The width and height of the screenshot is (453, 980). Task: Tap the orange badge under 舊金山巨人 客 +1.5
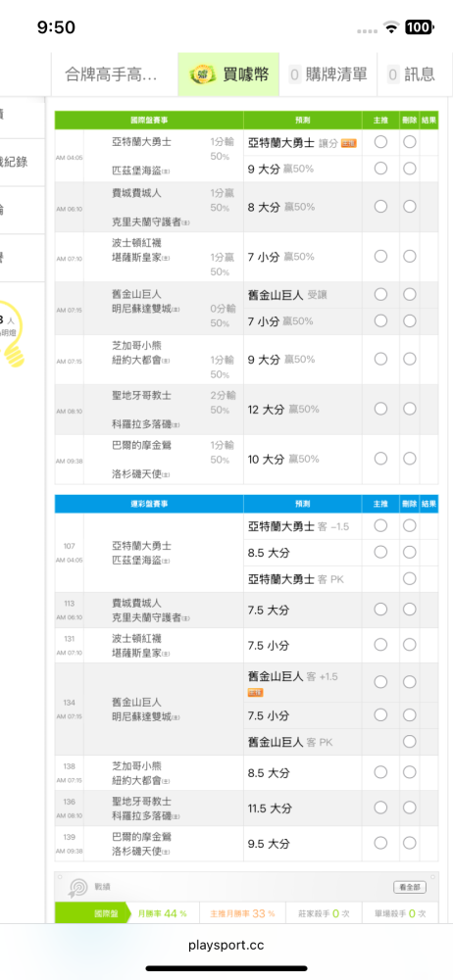[256, 693]
